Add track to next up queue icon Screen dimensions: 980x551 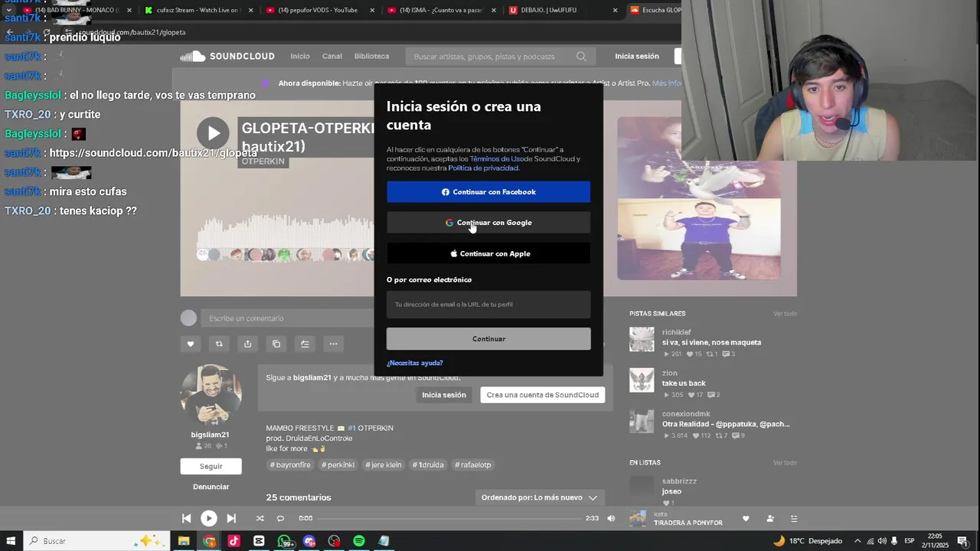point(305,344)
